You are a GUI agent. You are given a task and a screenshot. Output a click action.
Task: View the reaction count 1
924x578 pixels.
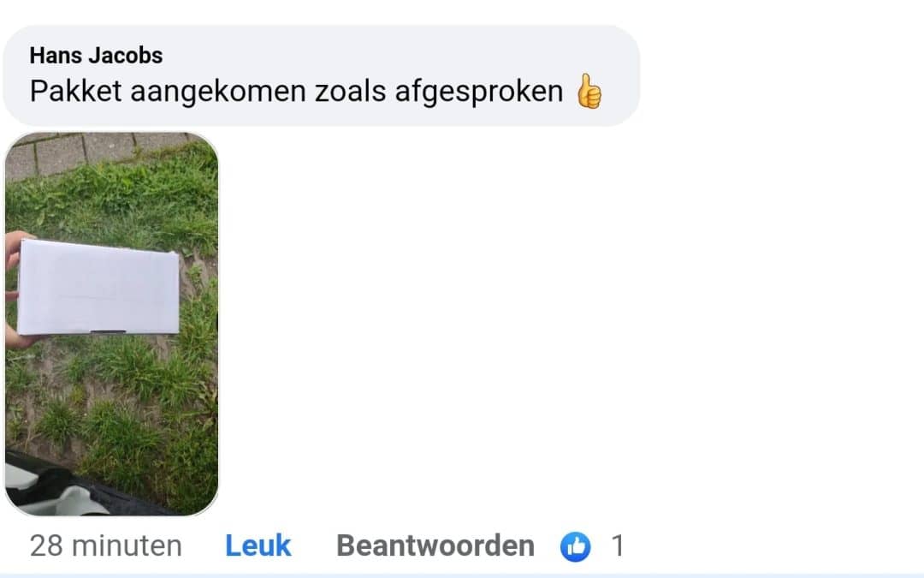pyautogui.click(x=617, y=545)
